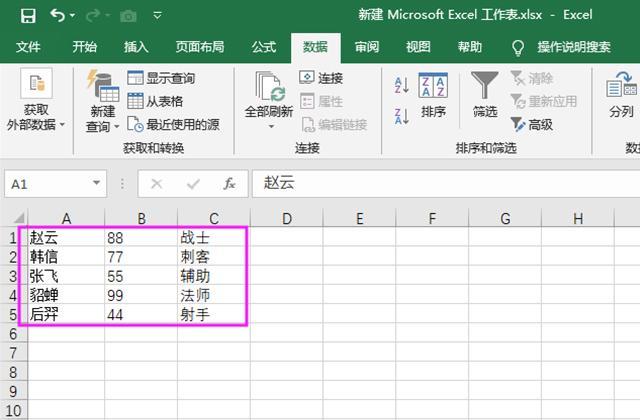Click the formula bar showing 赵云
Image resolution: width=640 pixels, height=420 pixels.
coord(446,183)
